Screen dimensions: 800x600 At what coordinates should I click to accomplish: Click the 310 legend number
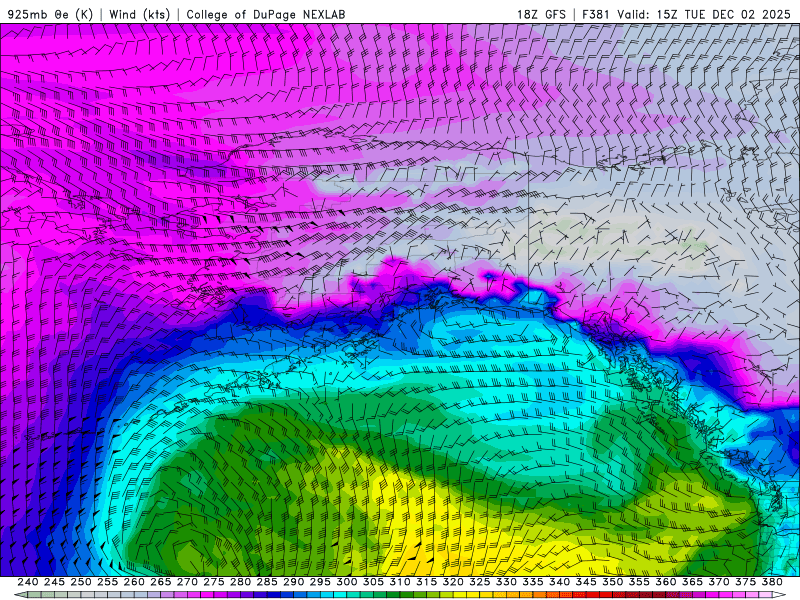coord(399,582)
